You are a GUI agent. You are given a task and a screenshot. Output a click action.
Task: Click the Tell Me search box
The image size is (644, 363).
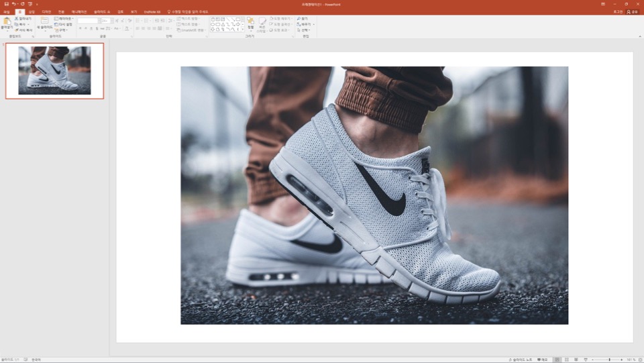click(188, 12)
